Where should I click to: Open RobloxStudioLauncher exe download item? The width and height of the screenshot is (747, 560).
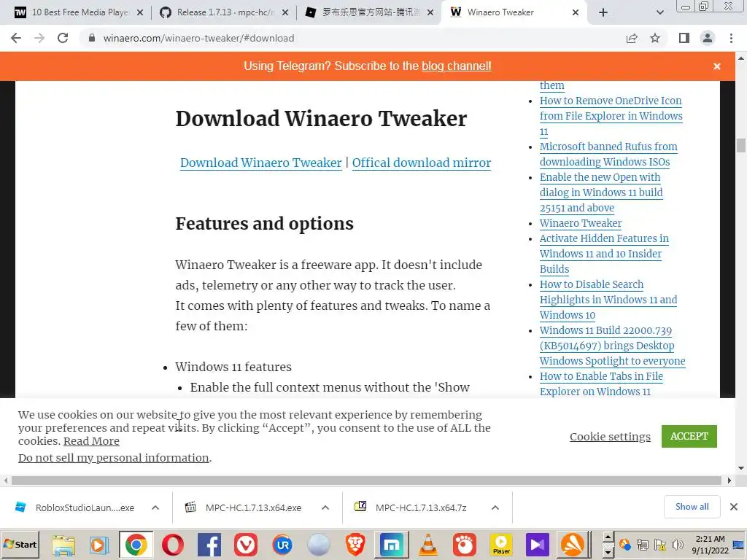(x=76, y=507)
